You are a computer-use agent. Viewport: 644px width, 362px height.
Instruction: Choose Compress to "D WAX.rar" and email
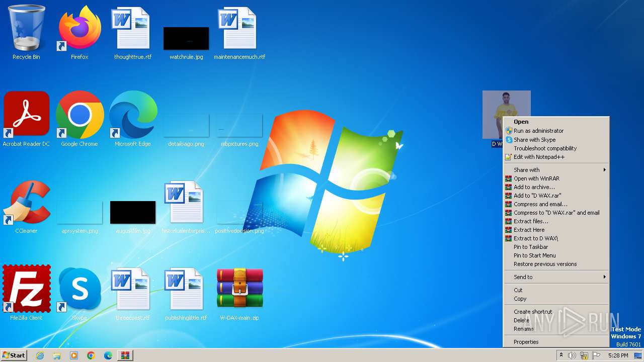pos(556,213)
